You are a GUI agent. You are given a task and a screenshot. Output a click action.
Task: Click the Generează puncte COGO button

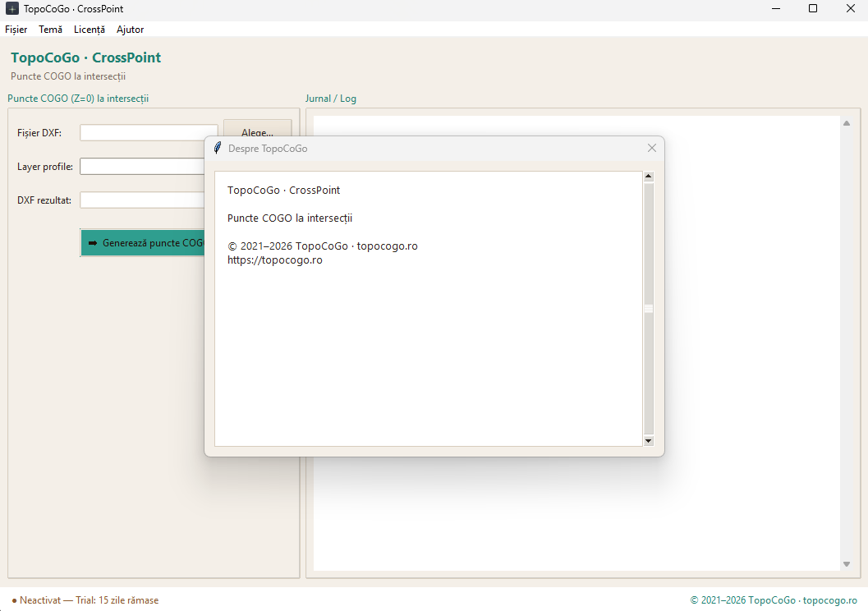click(x=143, y=243)
